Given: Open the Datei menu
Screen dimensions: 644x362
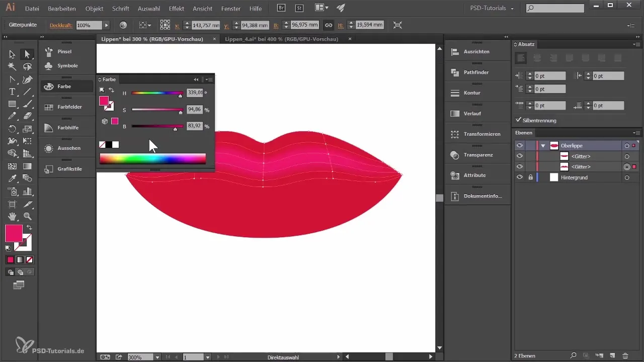Looking at the screenshot, I should tap(32, 9).
